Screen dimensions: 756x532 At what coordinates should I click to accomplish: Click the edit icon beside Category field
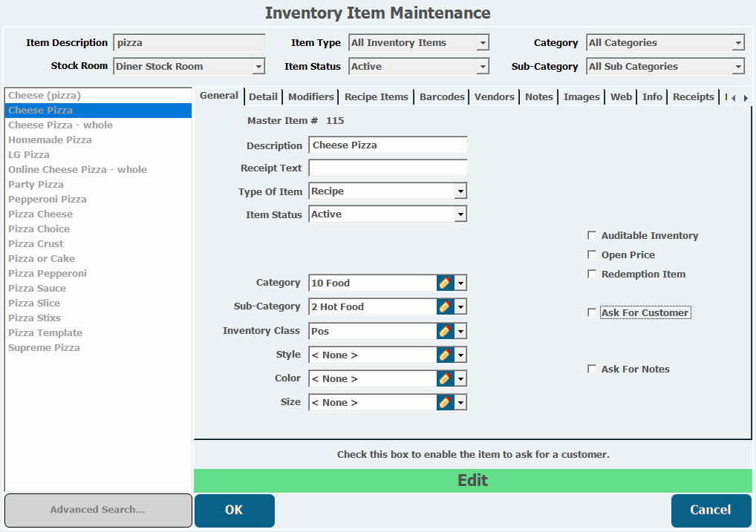pos(445,283)
